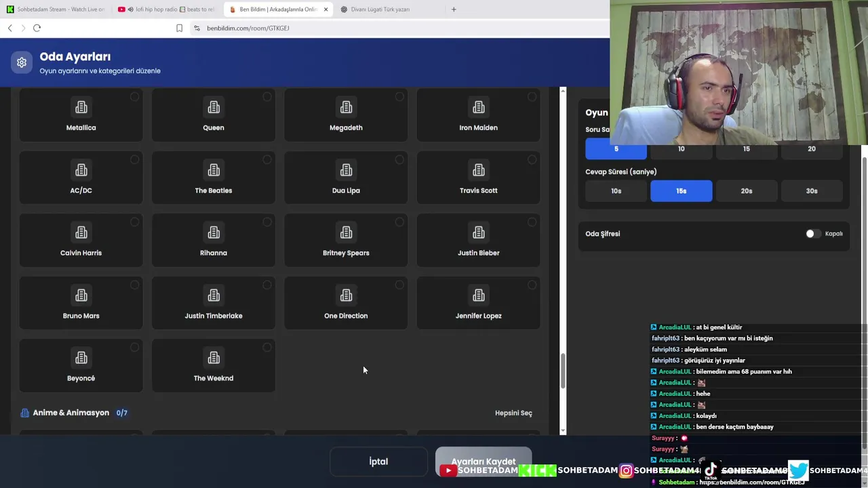Click the İptal button
The height and width of the screenshot is (488, 868).
pos(378,462)
